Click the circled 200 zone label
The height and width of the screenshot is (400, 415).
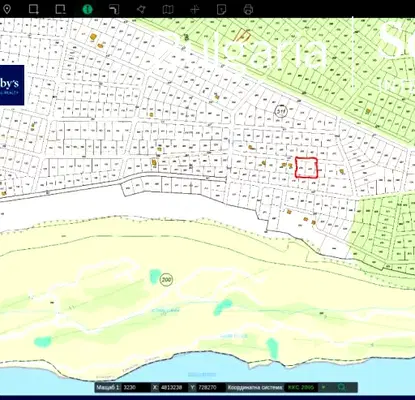(x=166, y=279)
